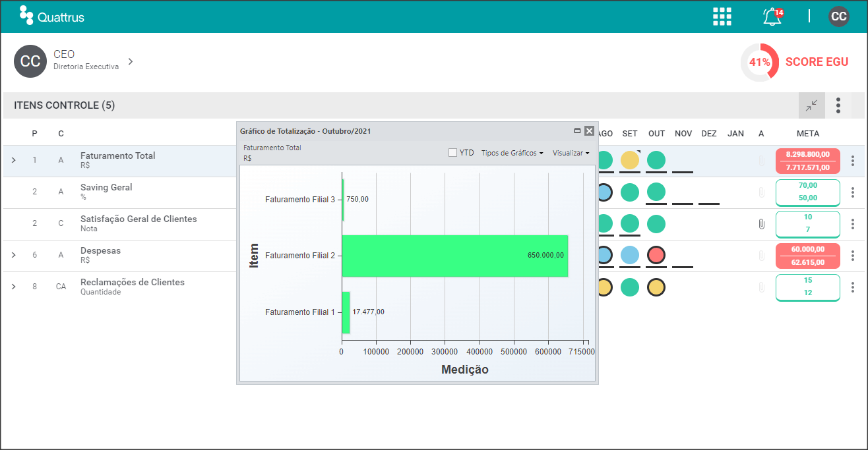Open the Despesas row three-dot menu
Screen dimensions: 868x450
click(853, 256)
